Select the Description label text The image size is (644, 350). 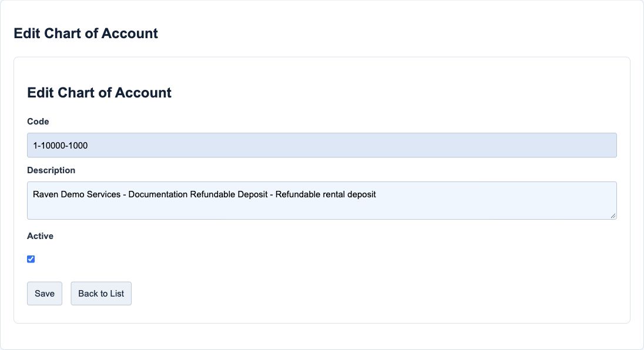(x=51, y=170)
